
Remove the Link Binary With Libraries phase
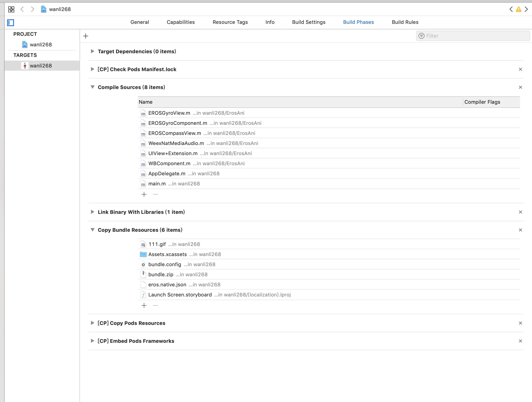click(x=520, y=212)
